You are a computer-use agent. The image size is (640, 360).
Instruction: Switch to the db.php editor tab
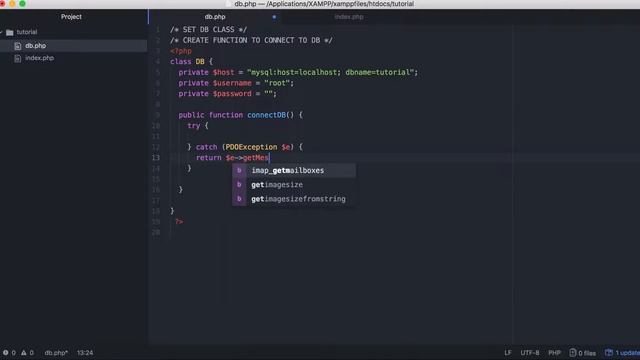pyautogui.click(x=215, y=17)
